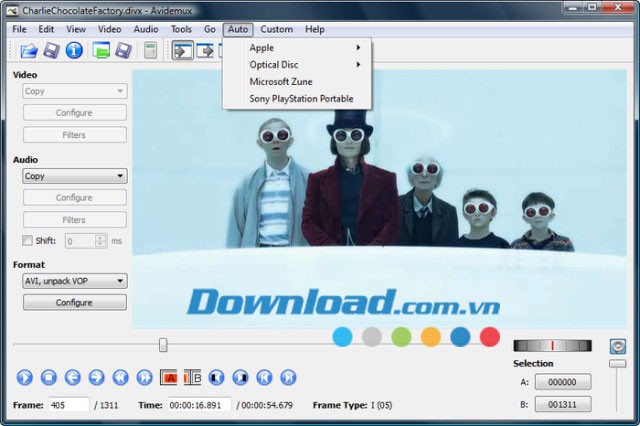This screenshot has height=426, width=640.
Task: Open the Go menu
Action: click(x=209, y=29)
